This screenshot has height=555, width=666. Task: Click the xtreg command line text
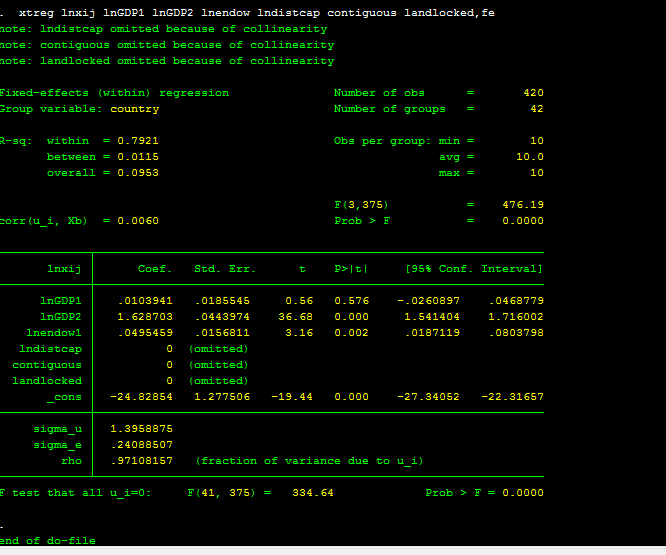pyautogui.click(x=257, y=13)
